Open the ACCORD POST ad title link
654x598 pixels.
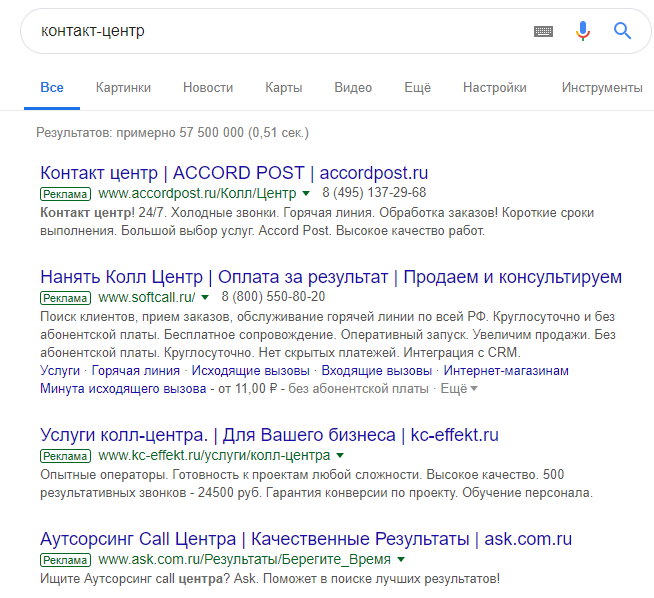(234, 173)
